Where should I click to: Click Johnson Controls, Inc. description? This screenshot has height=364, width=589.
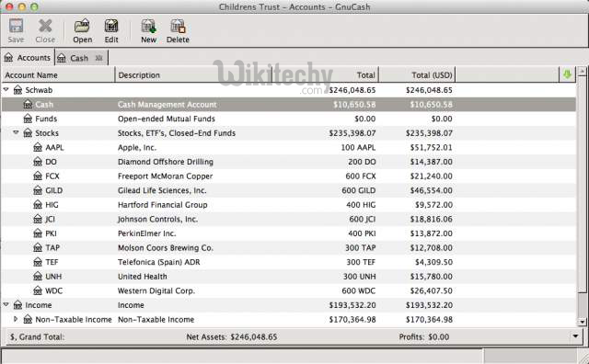[157, 219]
